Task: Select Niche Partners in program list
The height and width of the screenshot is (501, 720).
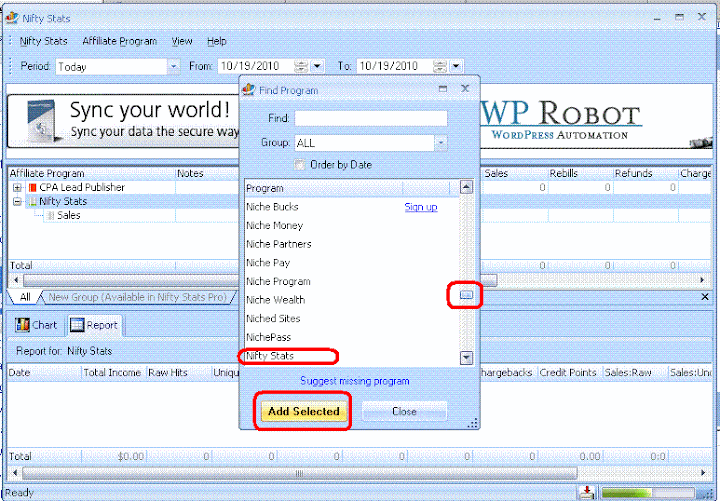Action: pos(279,244)
